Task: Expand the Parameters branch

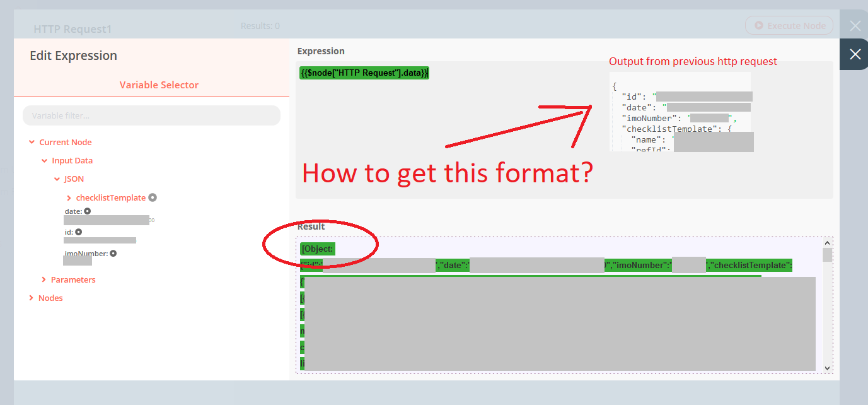Action: (x=43, y=279)
